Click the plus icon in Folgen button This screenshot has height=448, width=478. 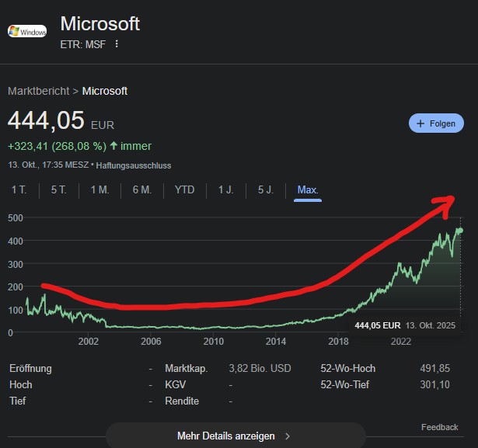click(x=420, y=123)
